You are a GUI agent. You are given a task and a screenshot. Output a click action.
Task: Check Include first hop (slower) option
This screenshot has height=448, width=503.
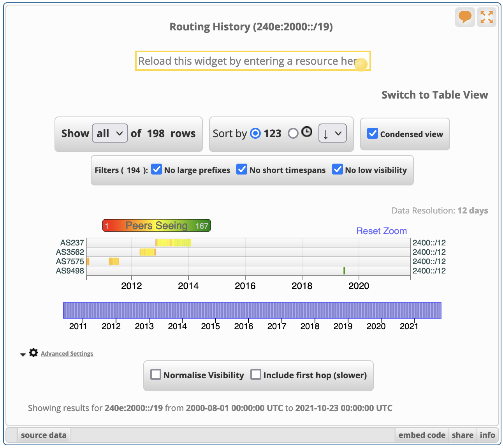click(x=256, y=374)
